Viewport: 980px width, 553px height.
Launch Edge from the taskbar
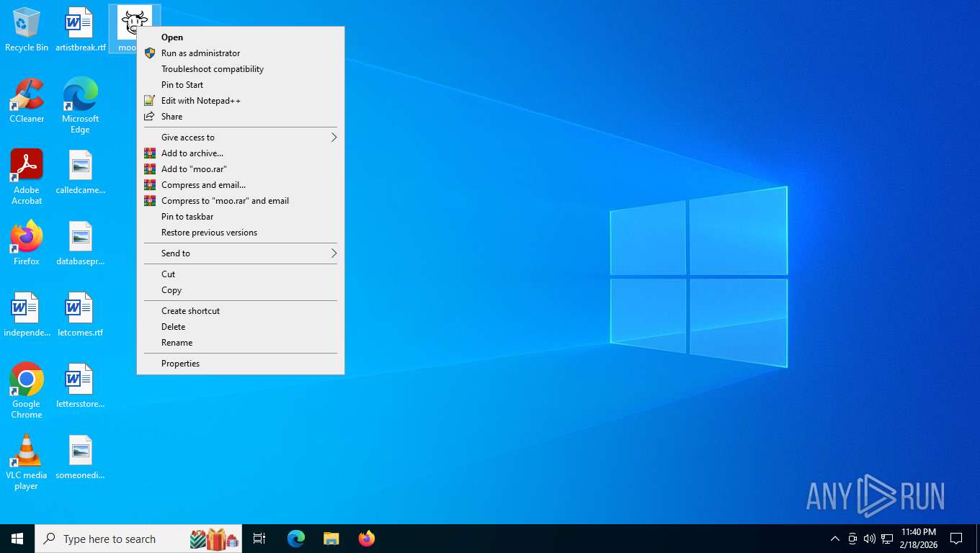coord(296,539)
